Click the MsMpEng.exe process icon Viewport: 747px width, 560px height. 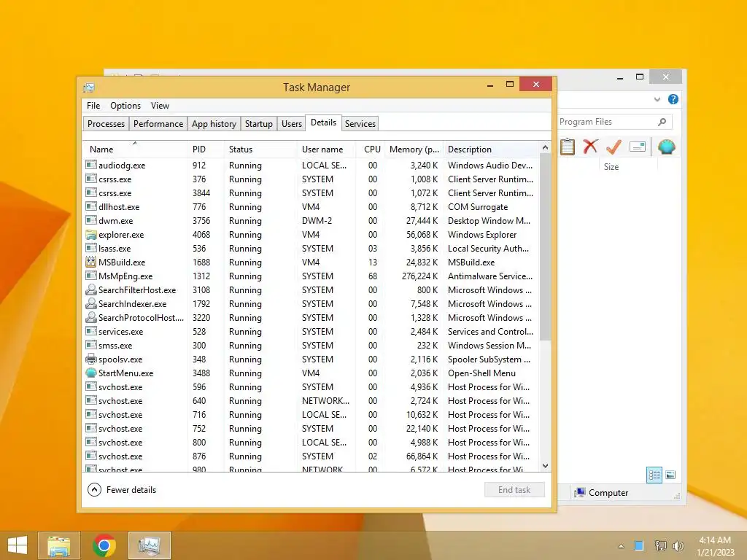point(90,276)
